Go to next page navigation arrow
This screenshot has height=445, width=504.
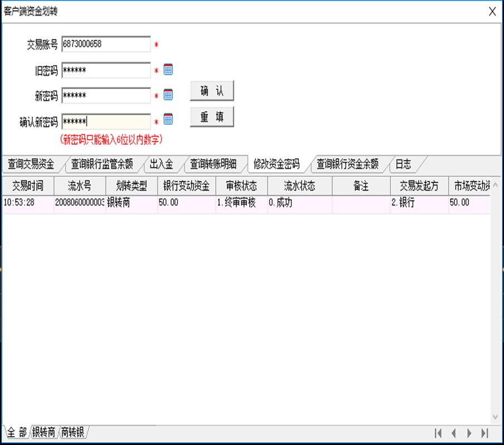[x=469, y=433]
